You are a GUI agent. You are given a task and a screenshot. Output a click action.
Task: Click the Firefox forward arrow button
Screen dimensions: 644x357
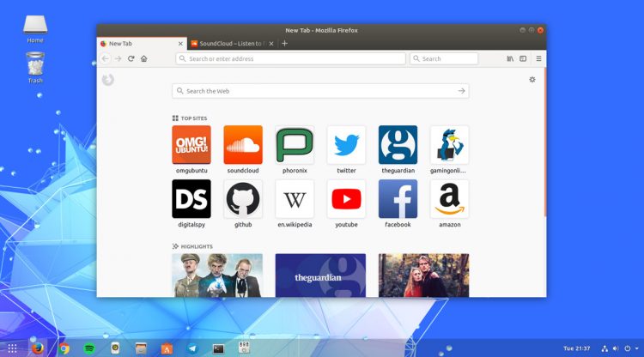tap(118, 58)
